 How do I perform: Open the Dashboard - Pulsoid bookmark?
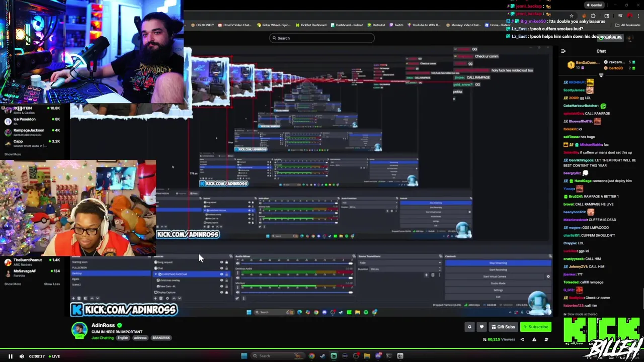click(x=347, y=25)
